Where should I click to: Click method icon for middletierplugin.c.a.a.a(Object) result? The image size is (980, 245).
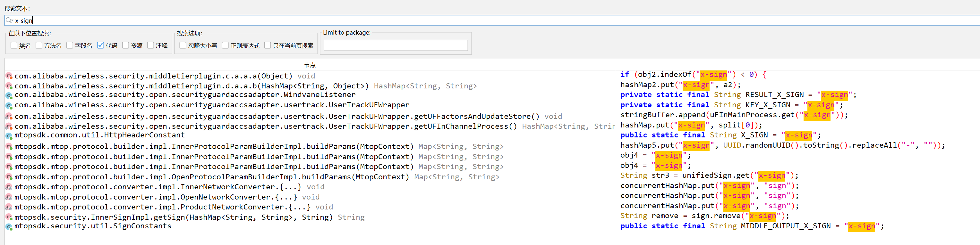[9, 76]
